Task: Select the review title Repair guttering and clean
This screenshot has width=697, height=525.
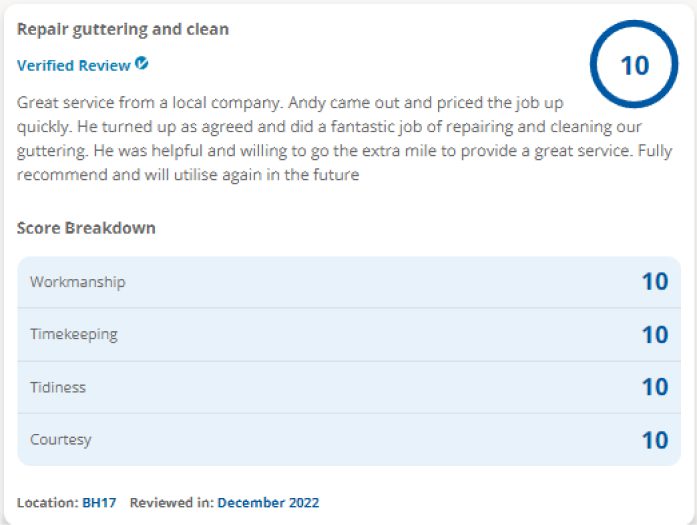Action: coord(123,29)
